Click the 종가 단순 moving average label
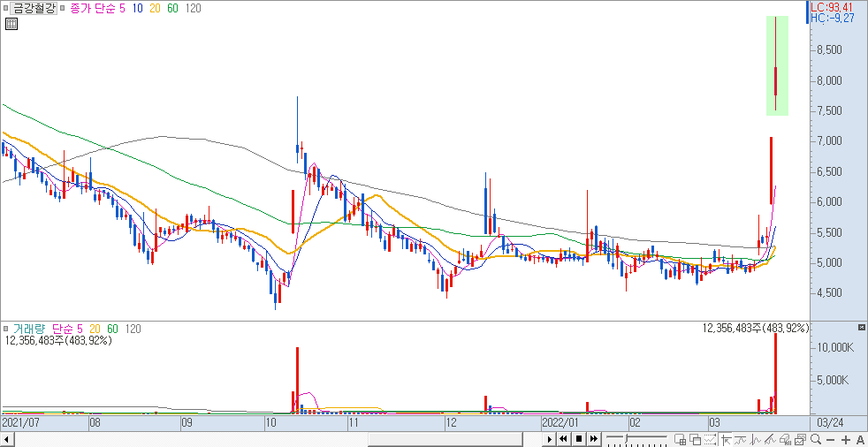Image resolution: width=868 pixels, height=447 pixels. click(93, 8)
